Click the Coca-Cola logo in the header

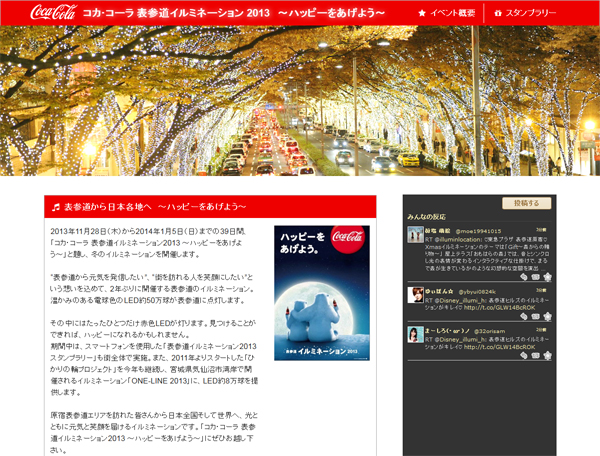point(54,12)
